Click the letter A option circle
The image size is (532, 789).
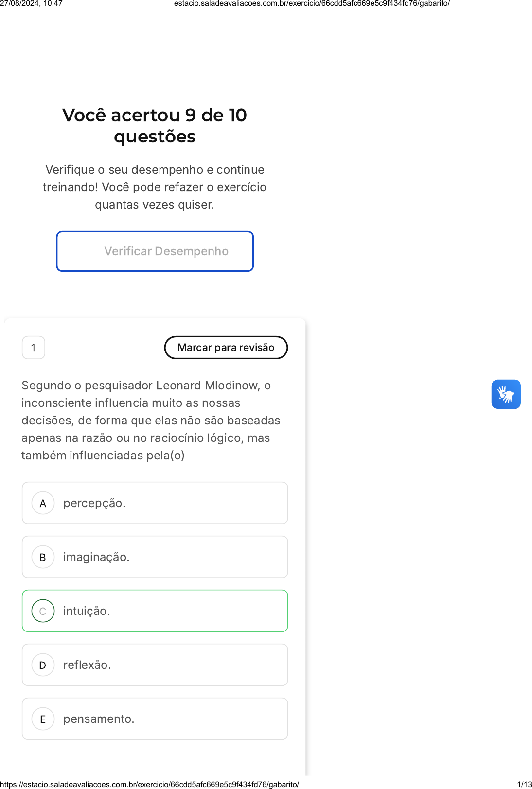43,503
